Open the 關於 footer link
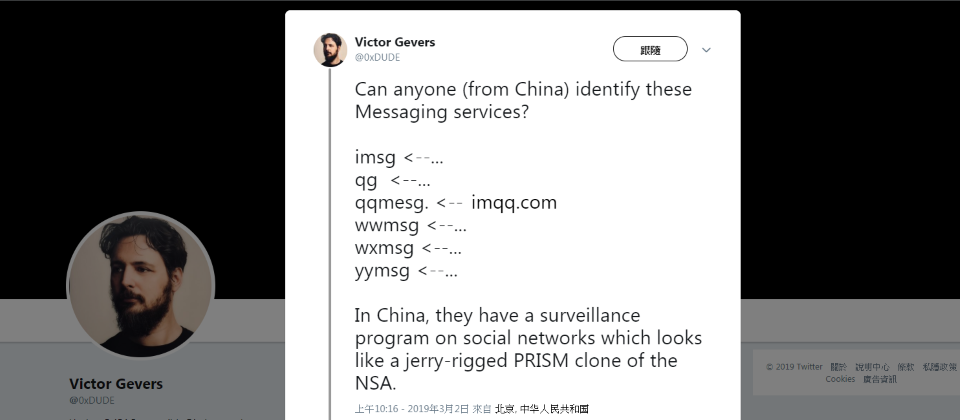The width and height of the screenshot is (960, 420). pyautogui.click(x=836, y=367)
